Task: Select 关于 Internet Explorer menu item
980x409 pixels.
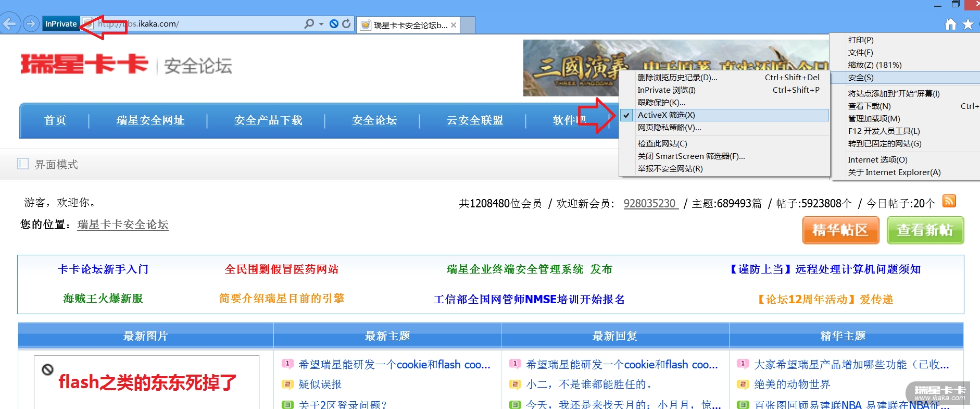Action: [906, 172]
